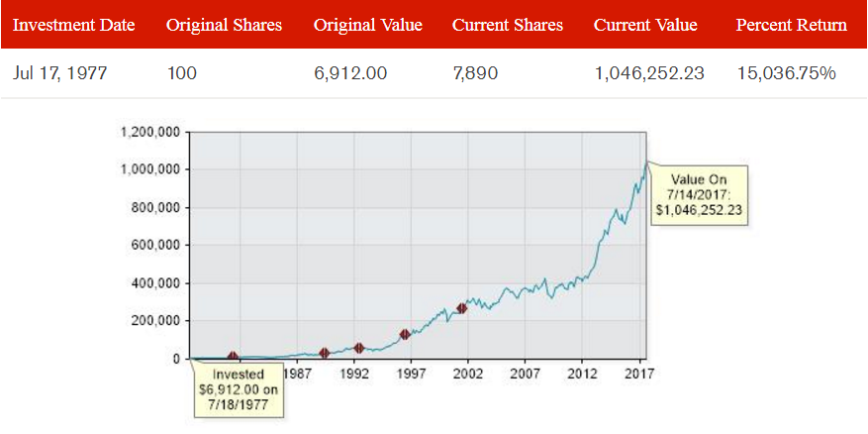The width and height of the screenshot is (868, 434).
Task: Click the 2012 x-axis year label
Action: 582,375
